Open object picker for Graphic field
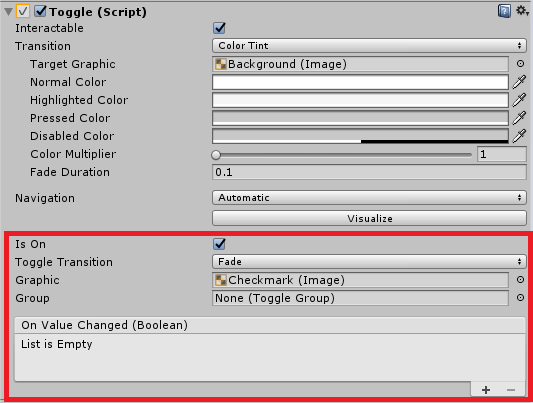The height and width of the screenshot is (403, 533). point(520,280)
